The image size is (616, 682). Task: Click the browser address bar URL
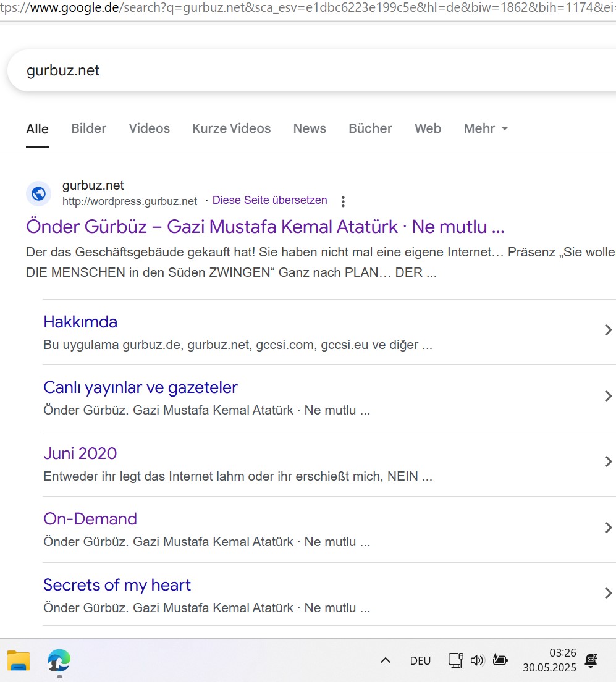(x=308, y=8)
